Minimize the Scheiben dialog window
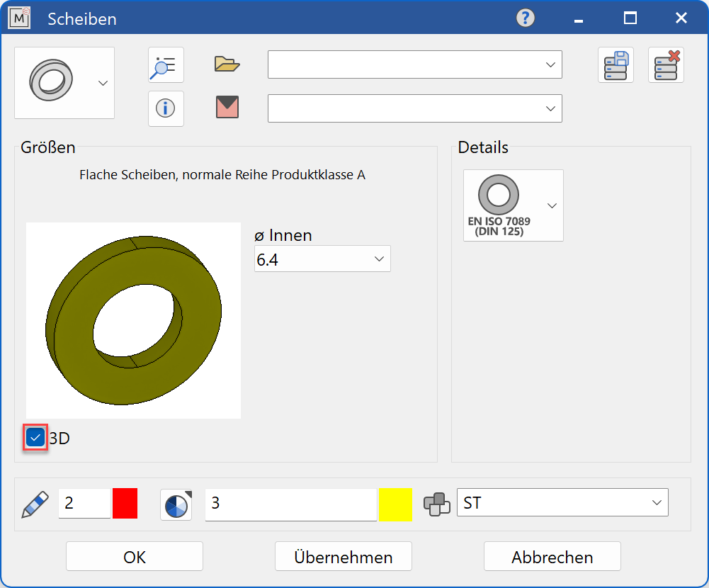The image size is (709, 588). 579,21
